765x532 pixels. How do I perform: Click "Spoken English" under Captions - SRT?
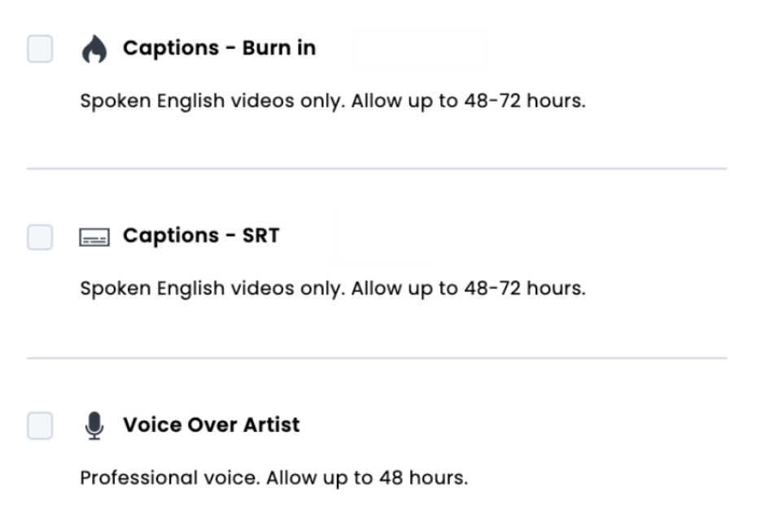[x=152, y=289]
